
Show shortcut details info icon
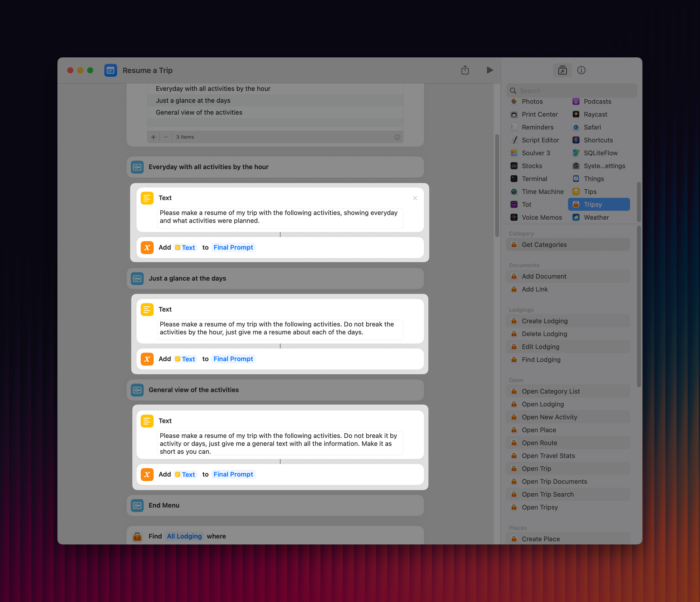click(x=581, y=70)
